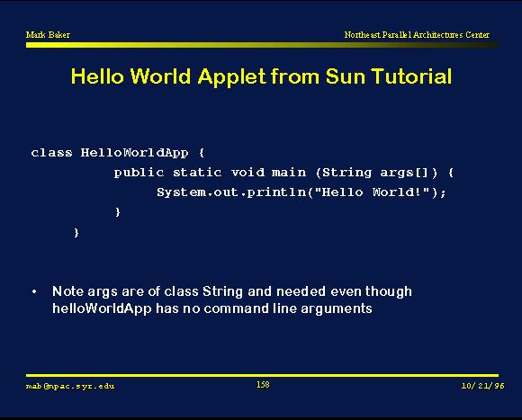
Task: Click the yellow gradient bar under the header
Action: coord(262,45)
